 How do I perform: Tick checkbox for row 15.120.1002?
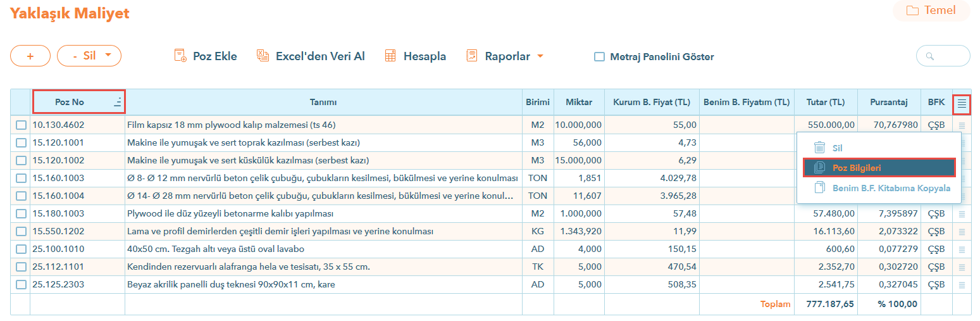coord(22,161)
